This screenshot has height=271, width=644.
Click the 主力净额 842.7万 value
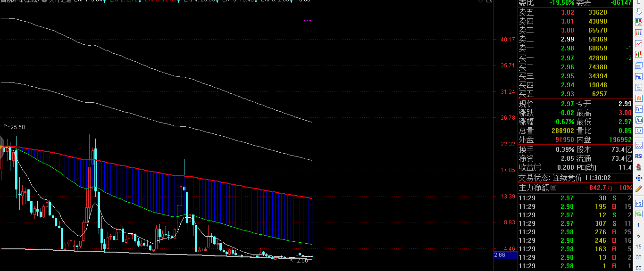click(601, 188)
